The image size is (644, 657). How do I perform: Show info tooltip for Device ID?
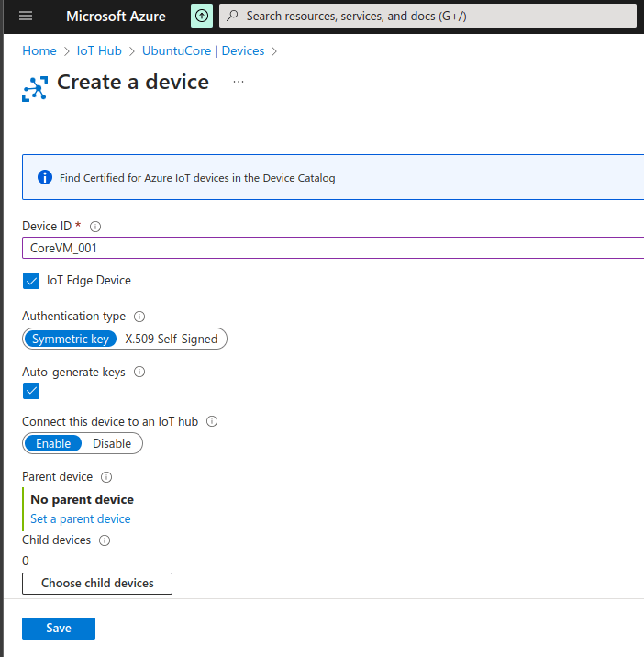coord(95,227)
